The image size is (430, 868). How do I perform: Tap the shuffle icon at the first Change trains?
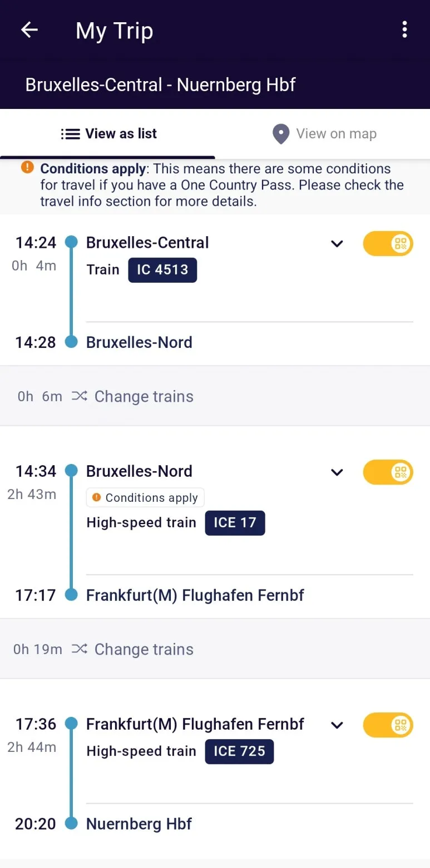click(x=79, y=396)
